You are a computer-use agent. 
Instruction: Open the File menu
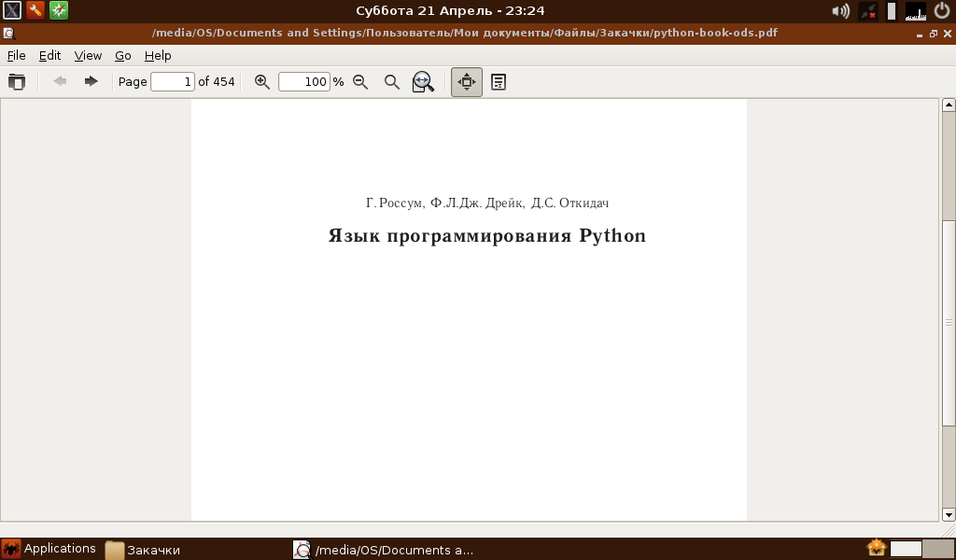[x=17, y=55]
